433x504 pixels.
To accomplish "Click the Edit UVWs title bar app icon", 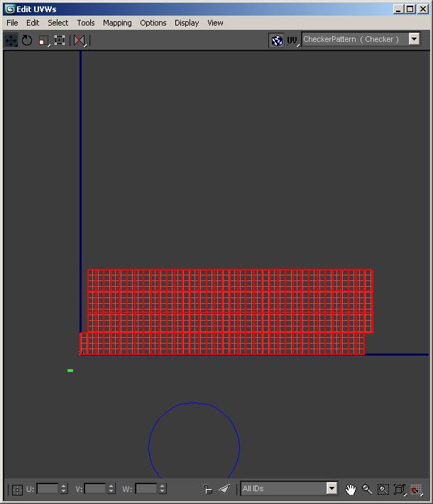I will pos(10,9).
